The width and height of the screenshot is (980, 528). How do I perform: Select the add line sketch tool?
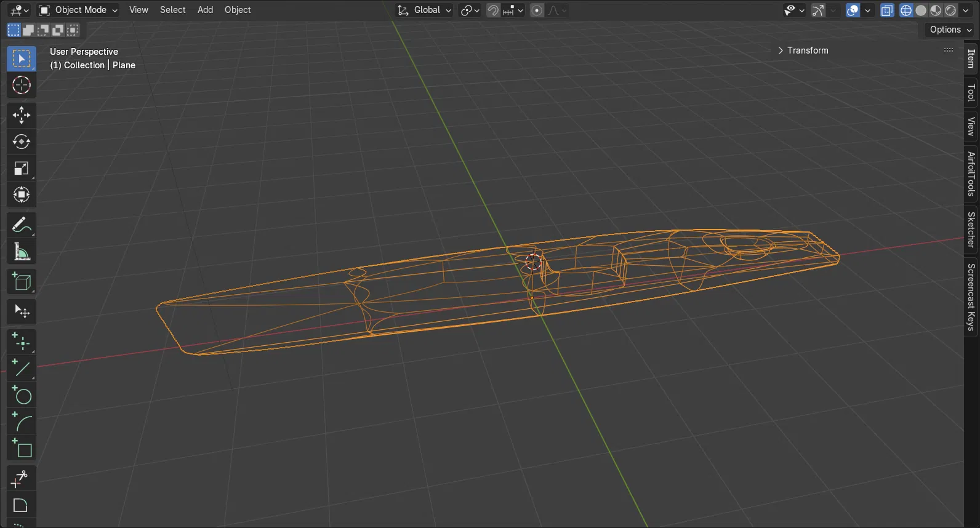pyautogui.click(x=22, y=369)
